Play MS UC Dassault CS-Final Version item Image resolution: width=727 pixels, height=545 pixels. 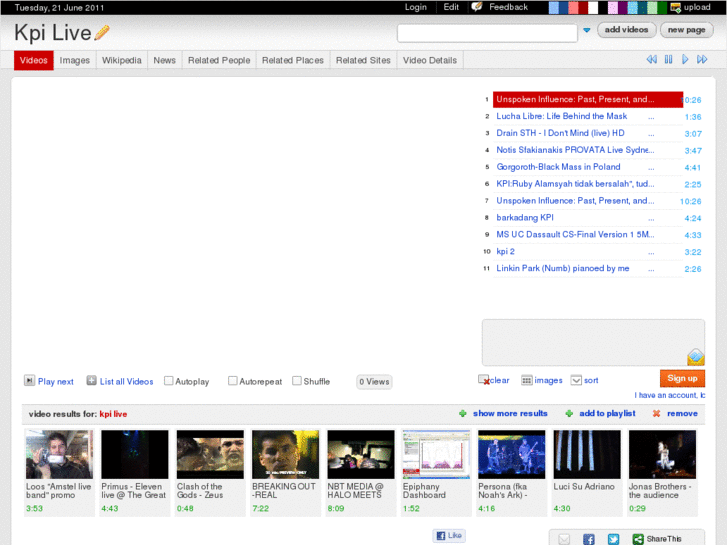point(575,234)
